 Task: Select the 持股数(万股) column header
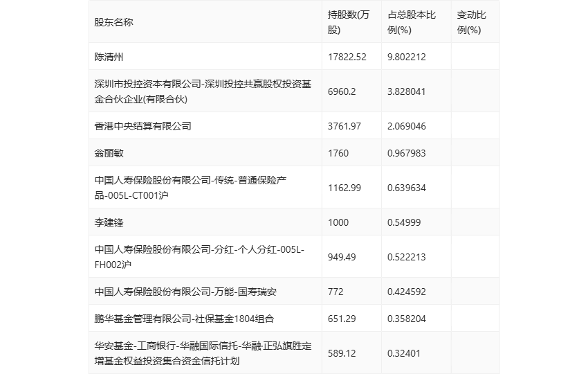point(349,22)
